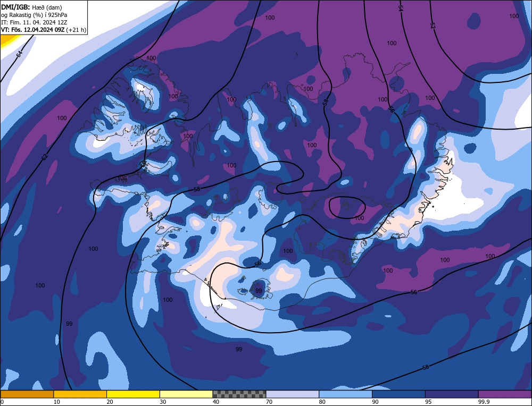
Task: Click the light blue 80–90 legend swatch
Action: point(345,394)
